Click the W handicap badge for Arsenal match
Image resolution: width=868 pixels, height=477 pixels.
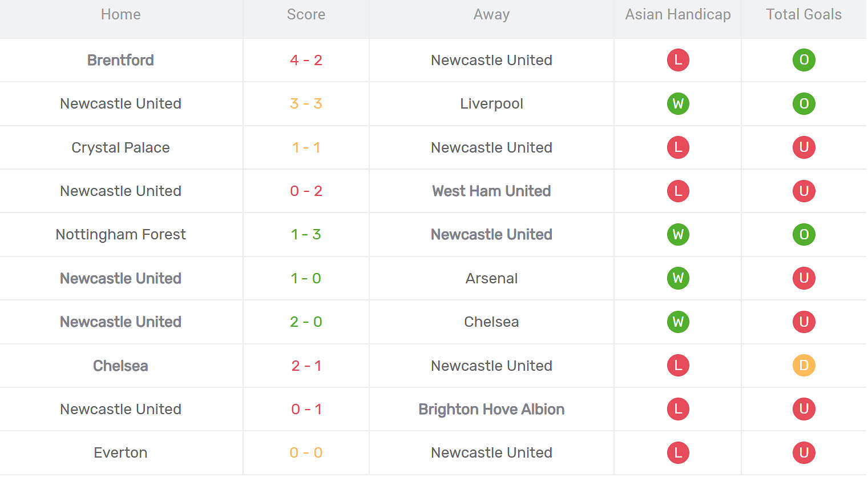[678, 278]
